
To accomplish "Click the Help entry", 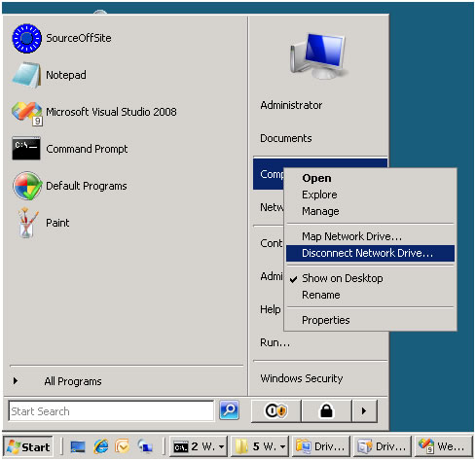I will tap(271, 309).
